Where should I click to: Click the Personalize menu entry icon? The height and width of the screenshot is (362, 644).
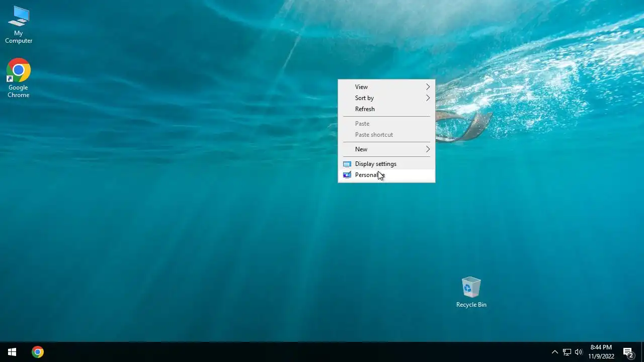point(347,175)
